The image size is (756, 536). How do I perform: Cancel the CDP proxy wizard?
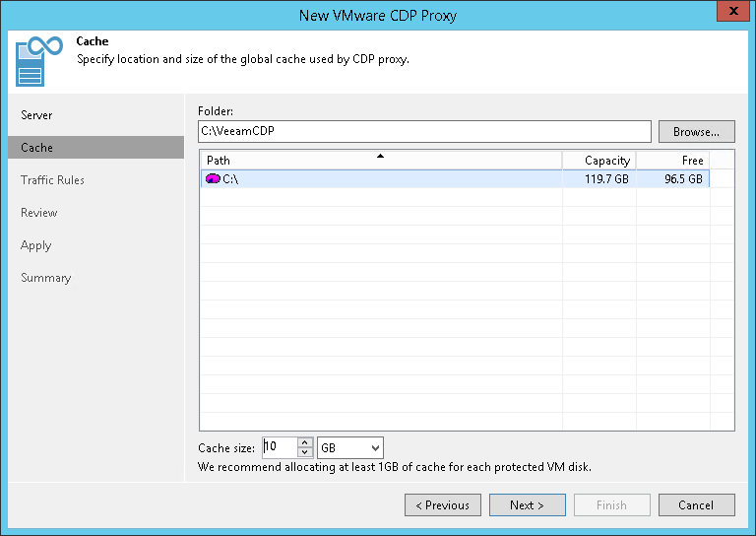click(697, 505)
